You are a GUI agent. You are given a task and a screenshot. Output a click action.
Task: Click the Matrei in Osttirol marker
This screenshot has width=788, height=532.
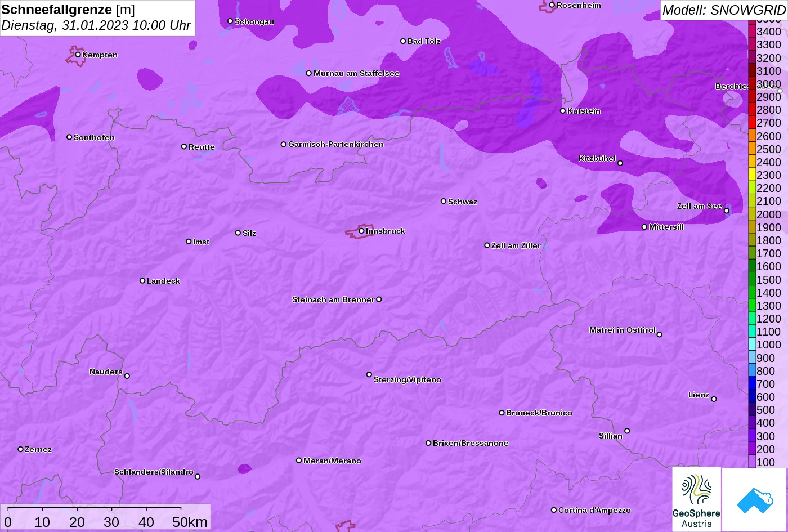point(659,334)
